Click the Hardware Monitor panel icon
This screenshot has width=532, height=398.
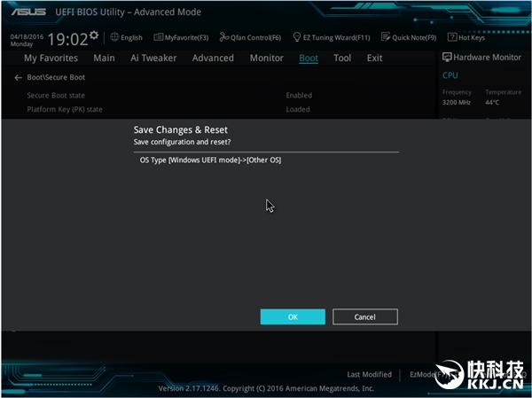click(x=447, y=58)
